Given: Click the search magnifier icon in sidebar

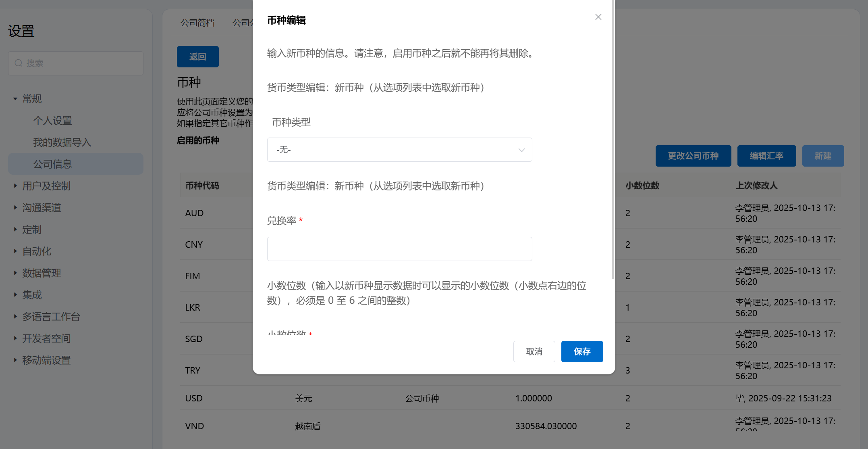Looking at the screenshot, I should (x=19, y=63).
